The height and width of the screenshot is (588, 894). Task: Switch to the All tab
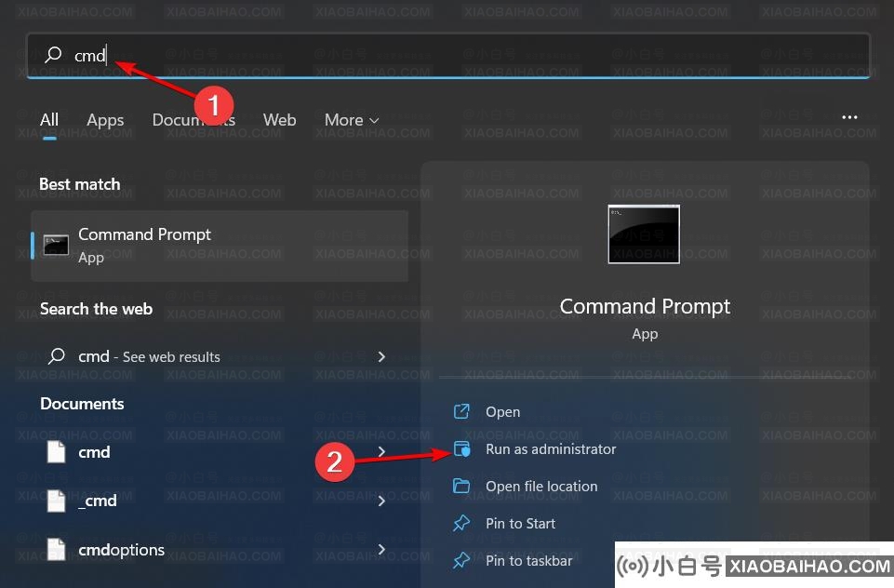point(49,120)
